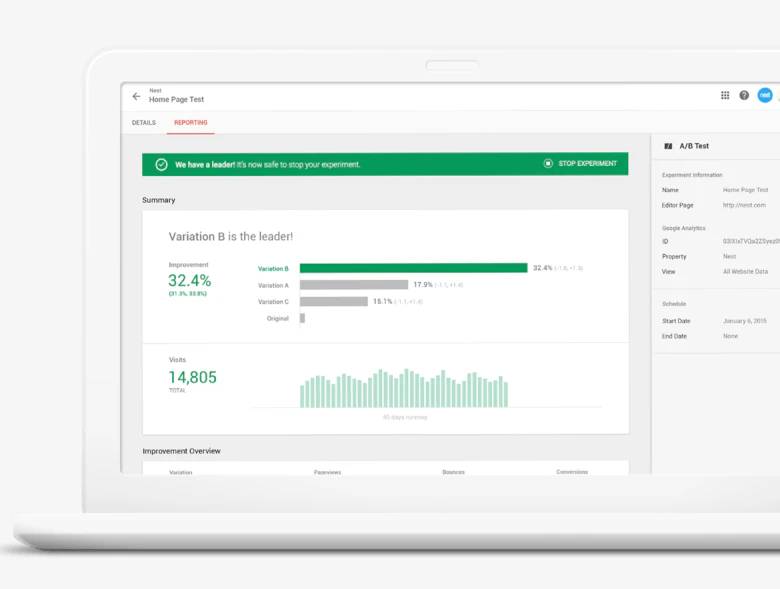Click the Google Analytics ID value
This screenshot has width=780, height=589.
click(x=751, y=241)
